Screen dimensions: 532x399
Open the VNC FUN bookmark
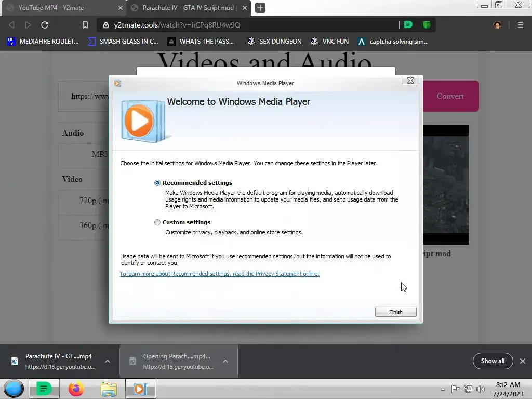(329, 42)
